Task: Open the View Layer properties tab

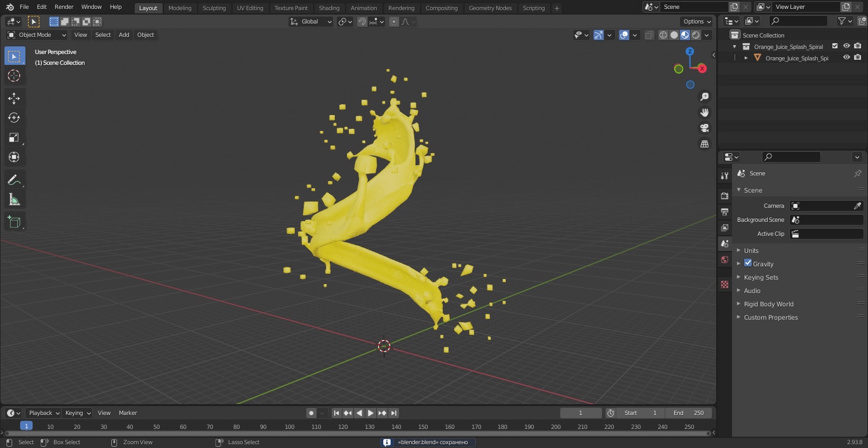Action: pyautogui.click(x=724, y=227)
